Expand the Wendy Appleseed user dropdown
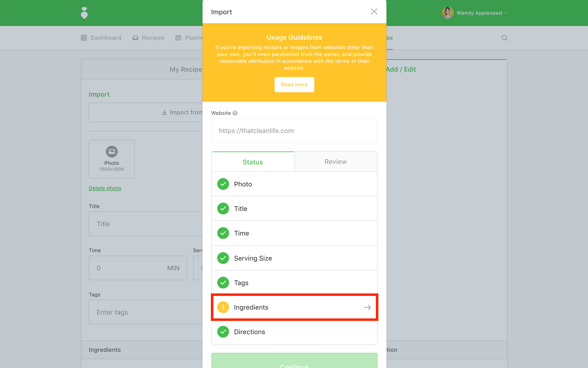This screenshot has height=368, width=588. tap(506, 13)
